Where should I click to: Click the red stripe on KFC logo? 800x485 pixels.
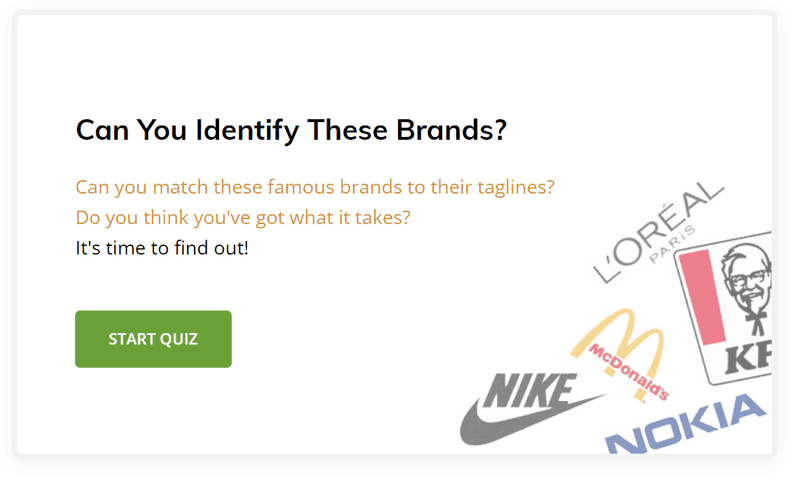[x=703, y=297]
